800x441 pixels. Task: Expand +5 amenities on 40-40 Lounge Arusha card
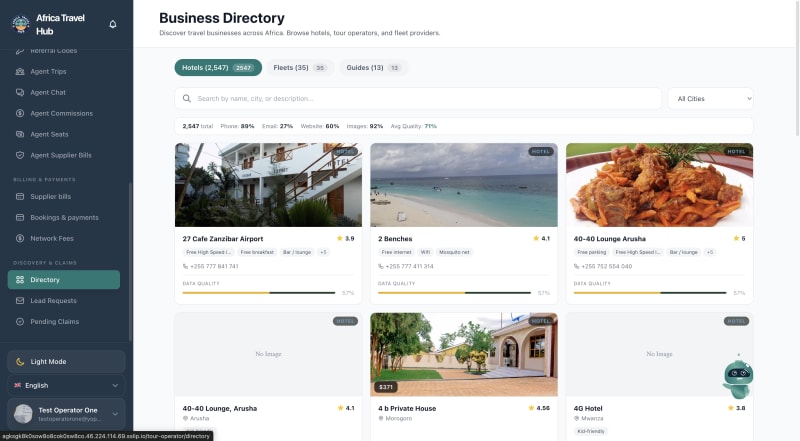710,252
